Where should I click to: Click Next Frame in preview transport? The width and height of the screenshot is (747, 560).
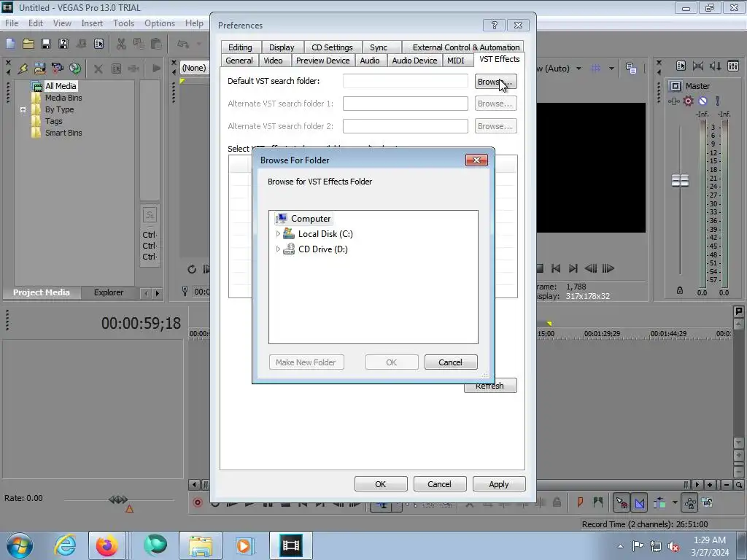(608, 268)
